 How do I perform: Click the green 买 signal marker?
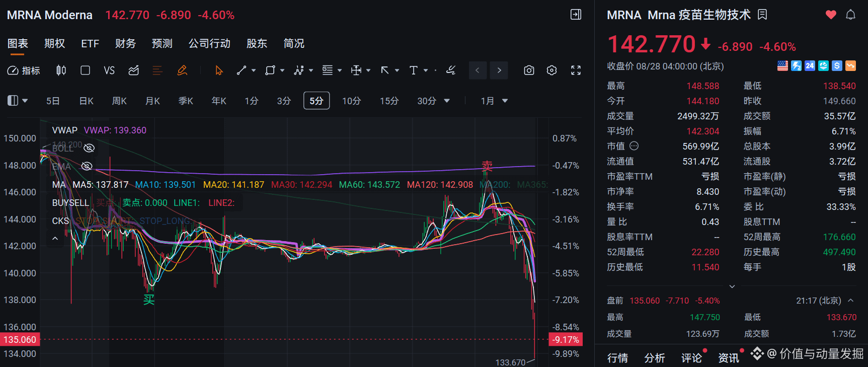pos(149,300)
